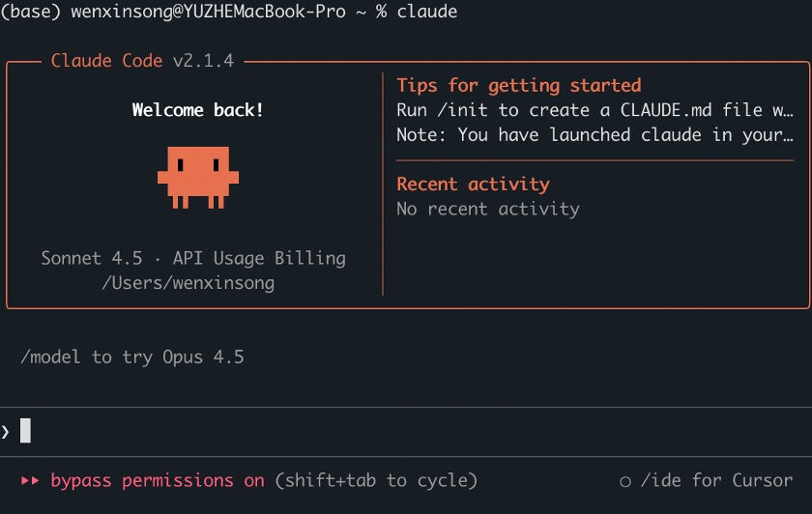Click the Run /init tip line
The image size is (812, 514).
pyautogui.click(x=594, y=110)
